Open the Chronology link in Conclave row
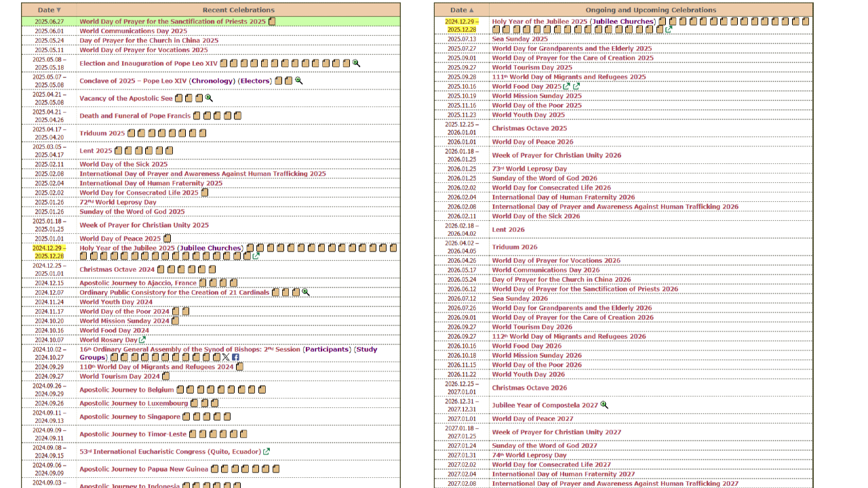 click(212, 81)
